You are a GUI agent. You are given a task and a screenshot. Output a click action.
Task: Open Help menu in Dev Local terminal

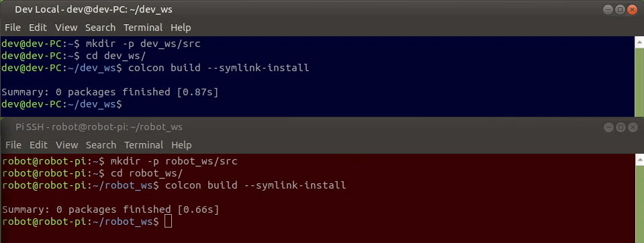181,28
